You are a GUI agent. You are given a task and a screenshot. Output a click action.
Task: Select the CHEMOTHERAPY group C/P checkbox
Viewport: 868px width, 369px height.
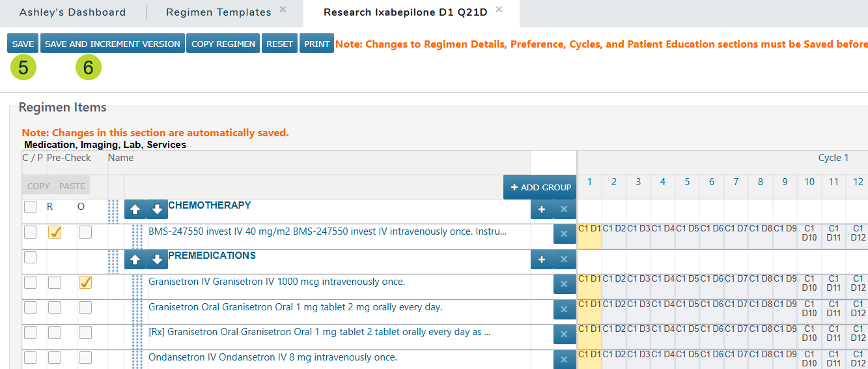pos(31,207)
